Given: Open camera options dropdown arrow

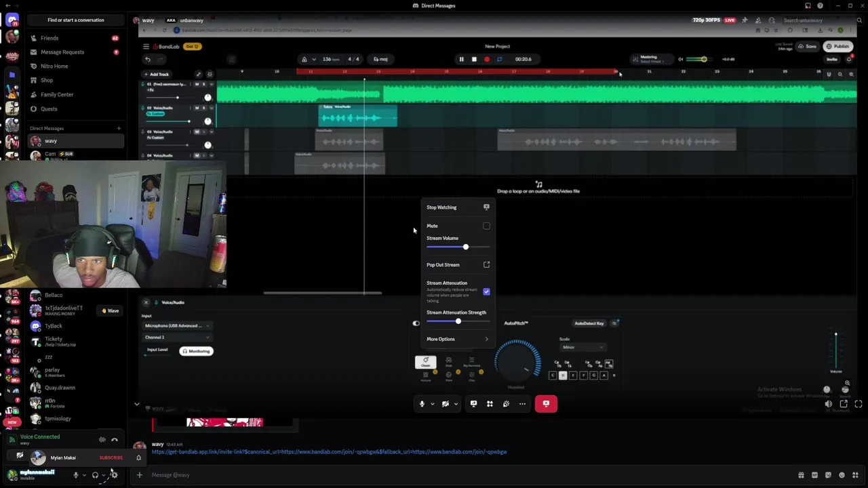Looking at the screenshot, I should point(456,404).
